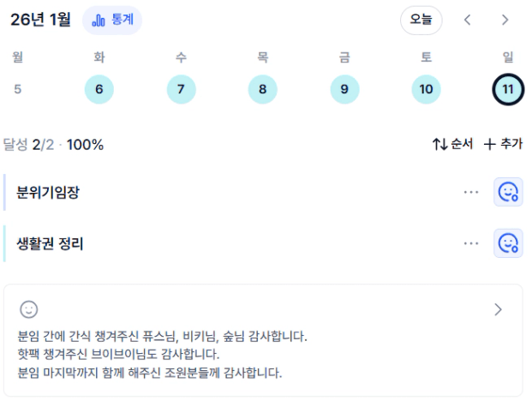
Task: Expand the gratitude note with chevron
Action: tap(499, 309)
